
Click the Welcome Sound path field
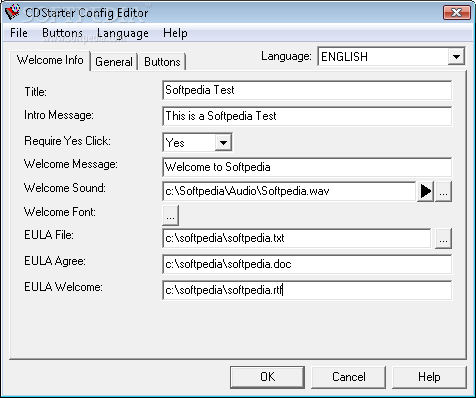point(289,191)
